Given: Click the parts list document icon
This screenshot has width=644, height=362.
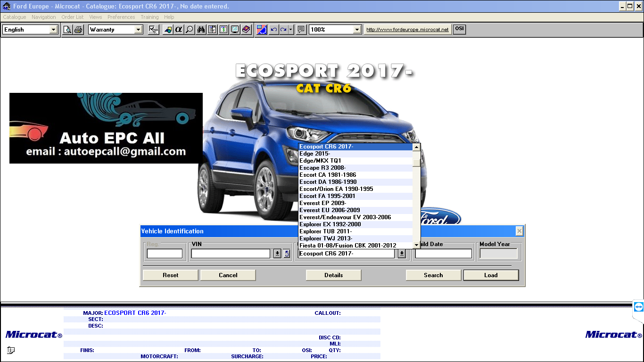Looking at the screenshot, I should (x=212, y=29).
